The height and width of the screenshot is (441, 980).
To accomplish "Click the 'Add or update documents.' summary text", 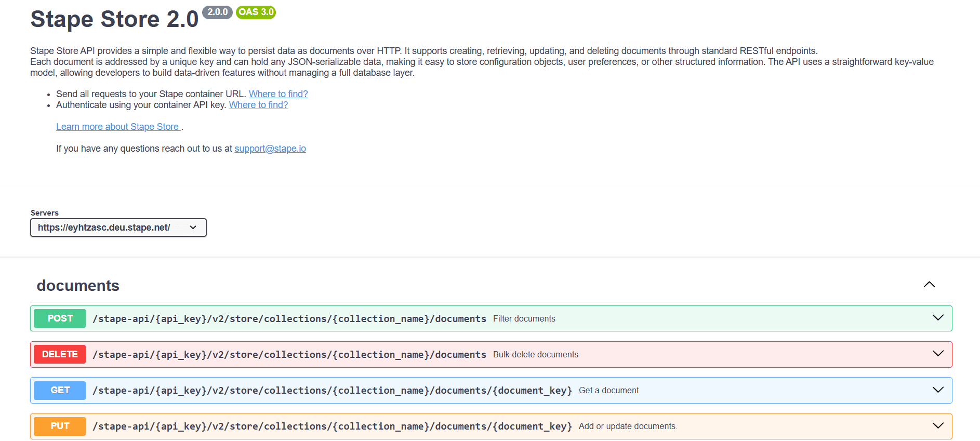I will [628, 426].
